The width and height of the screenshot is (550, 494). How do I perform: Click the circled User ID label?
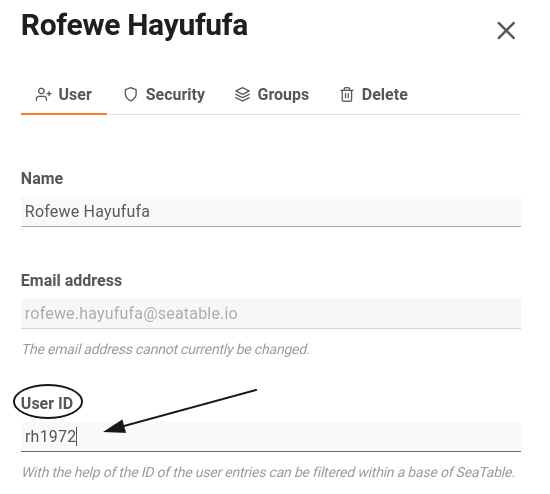(47, 403)
